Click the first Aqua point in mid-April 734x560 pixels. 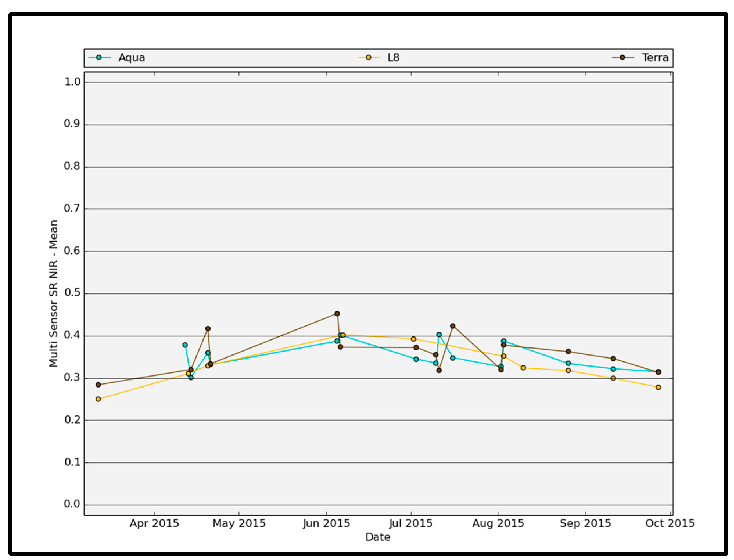(185, 345)
